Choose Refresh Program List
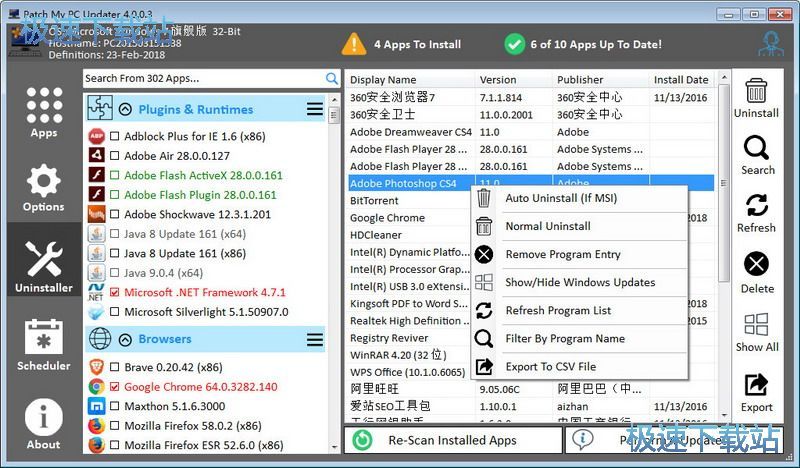The width and height of the screenshot is (800, 468). pos(579,310)
